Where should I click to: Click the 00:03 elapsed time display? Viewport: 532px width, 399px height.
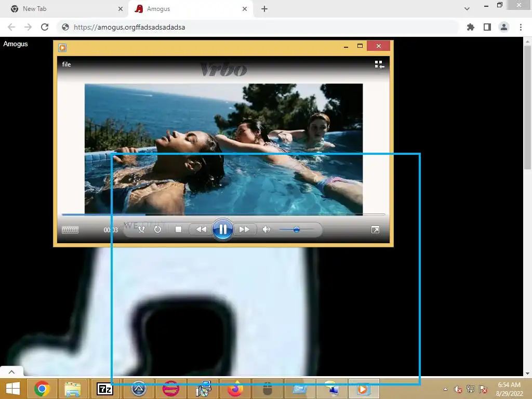pyautogui.click(x=111, y=230)
